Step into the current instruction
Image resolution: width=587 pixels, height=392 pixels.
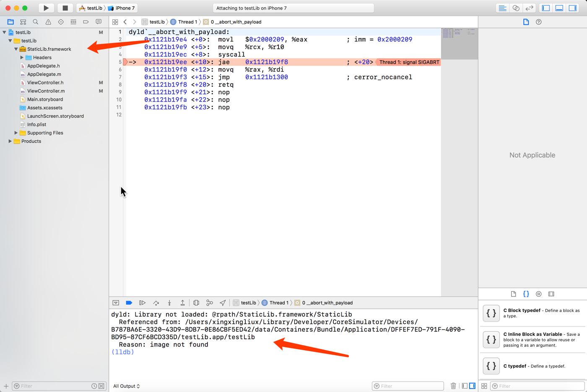(x=169, y=303)
